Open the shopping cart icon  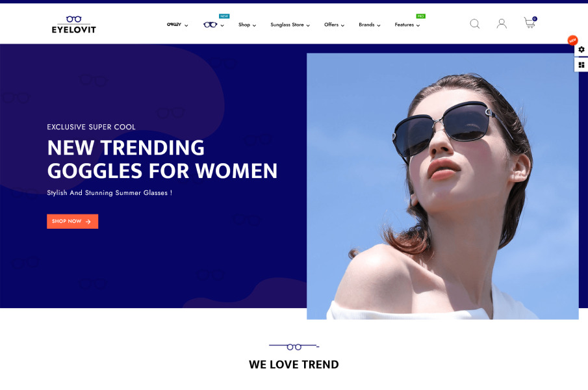pyautogui.click(x=529, y=23)
